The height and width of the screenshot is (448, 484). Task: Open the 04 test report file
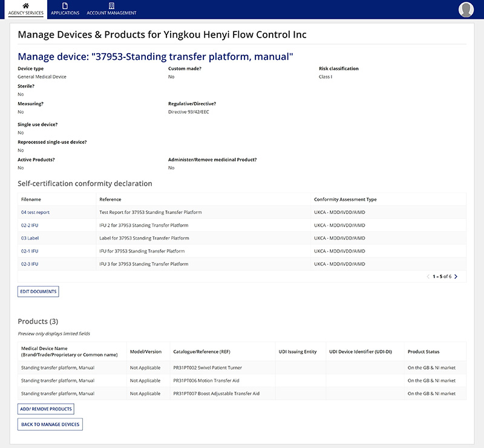(x=35, y=212)
